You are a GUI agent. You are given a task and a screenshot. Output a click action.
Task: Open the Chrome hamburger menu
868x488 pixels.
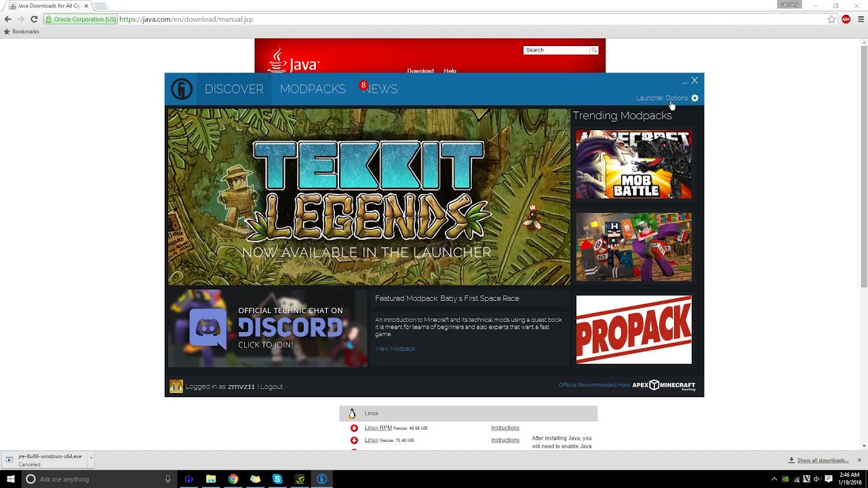(861, 19)
